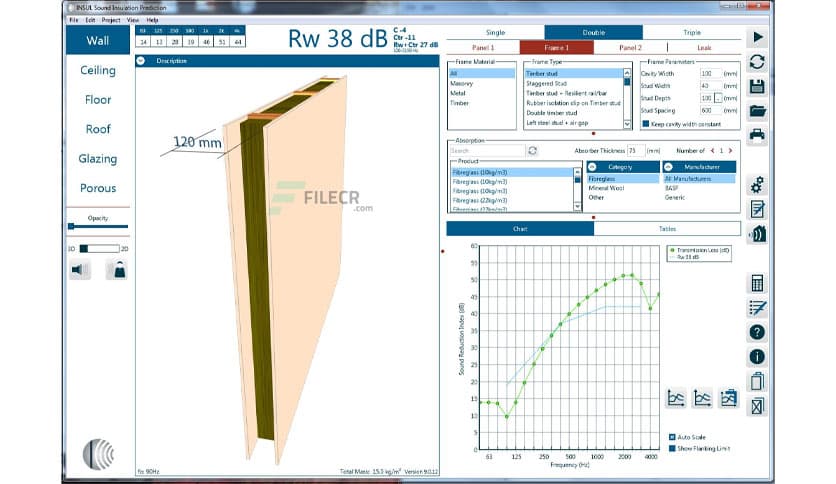Select Wall in the left sidebar

click(98, 41)
